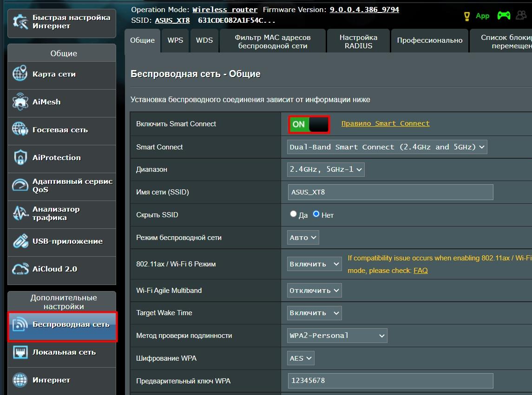
Task: Click the firmware version 9.0.0.4.386_9794 link
Action: 364,9
